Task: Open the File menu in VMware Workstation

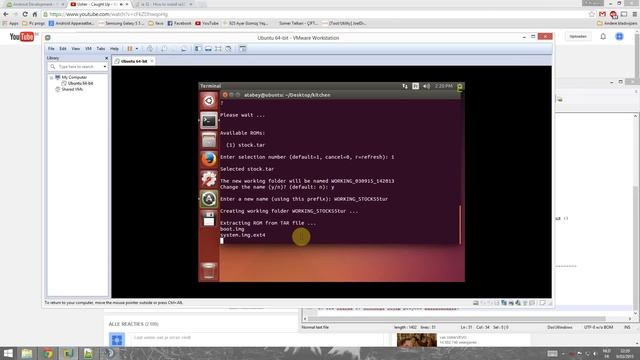Action: pyautogui.click(x=51, y=49)
